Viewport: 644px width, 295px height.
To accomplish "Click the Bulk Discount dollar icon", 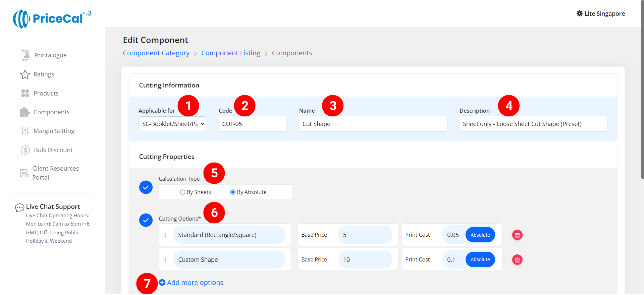I will coord(25,150).
